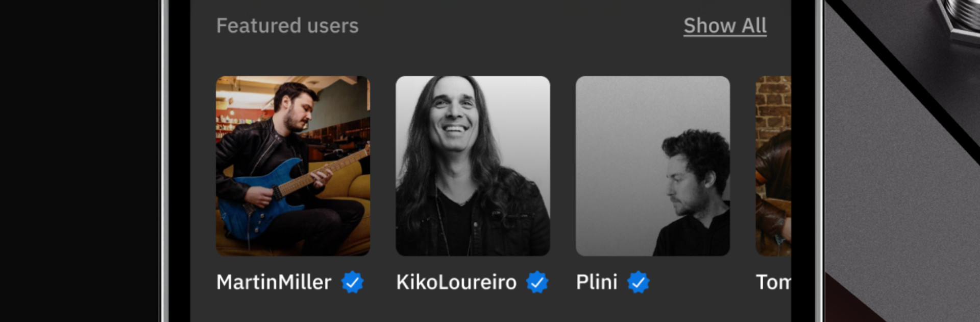Click the phone frame's right bezel edge
The height and width of the screenshot is (322, 980).
point(818,161)
